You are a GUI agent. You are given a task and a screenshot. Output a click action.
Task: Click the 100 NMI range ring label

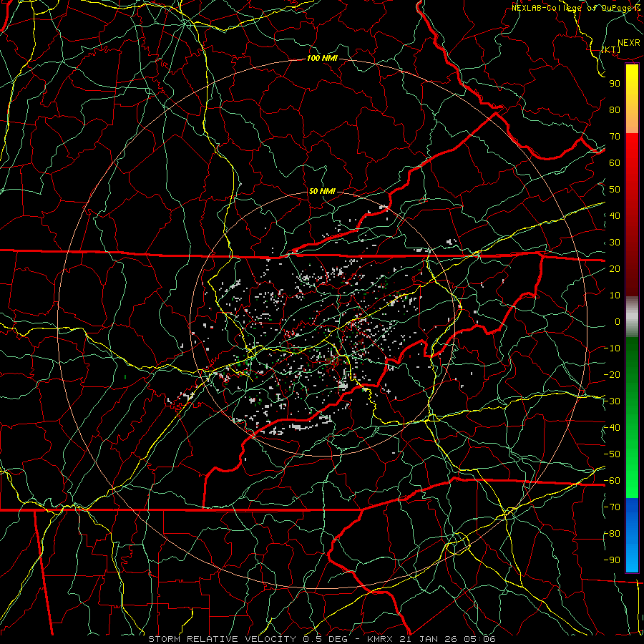322,59
